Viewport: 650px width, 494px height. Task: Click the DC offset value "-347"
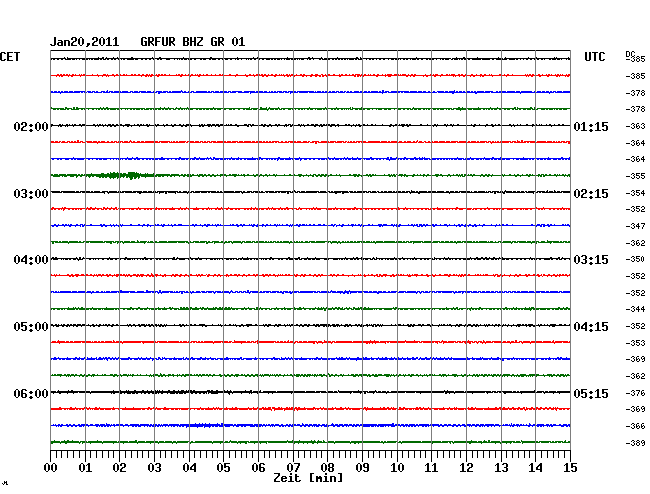635,226
